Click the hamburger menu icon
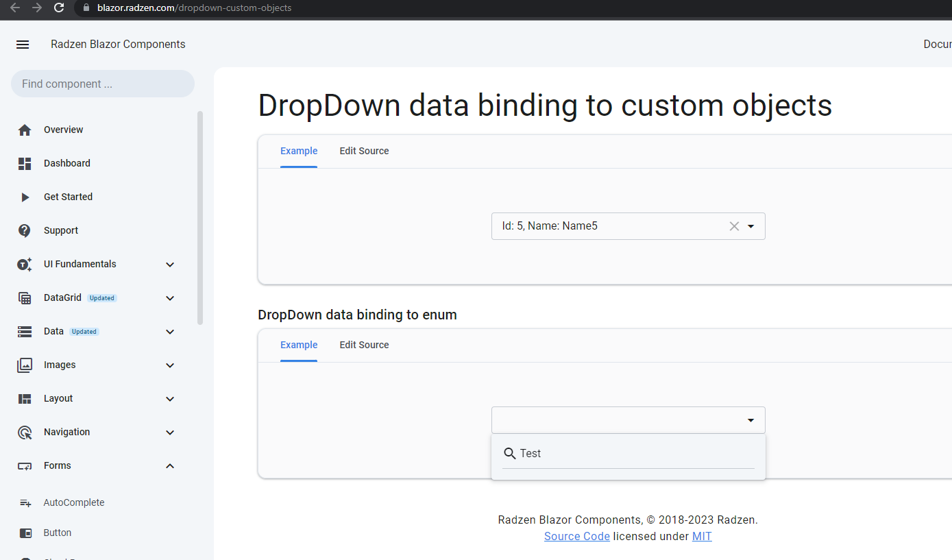 (x=23, y=45)
